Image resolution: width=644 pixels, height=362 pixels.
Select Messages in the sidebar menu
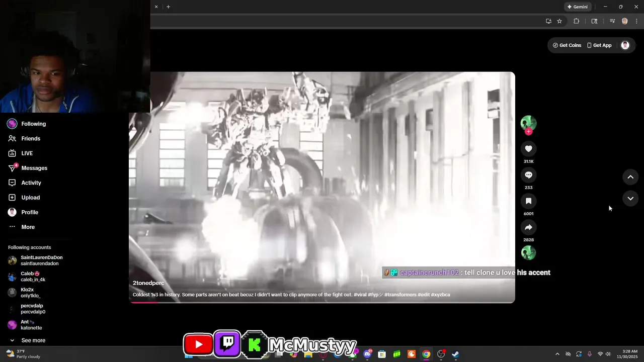(x=34, y=168)
